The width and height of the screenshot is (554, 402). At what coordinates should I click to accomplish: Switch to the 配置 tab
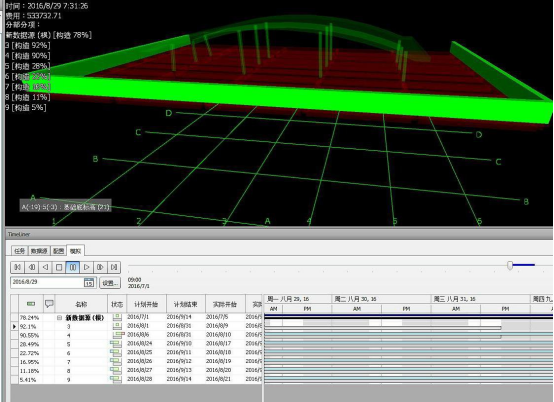pos(58,251)
